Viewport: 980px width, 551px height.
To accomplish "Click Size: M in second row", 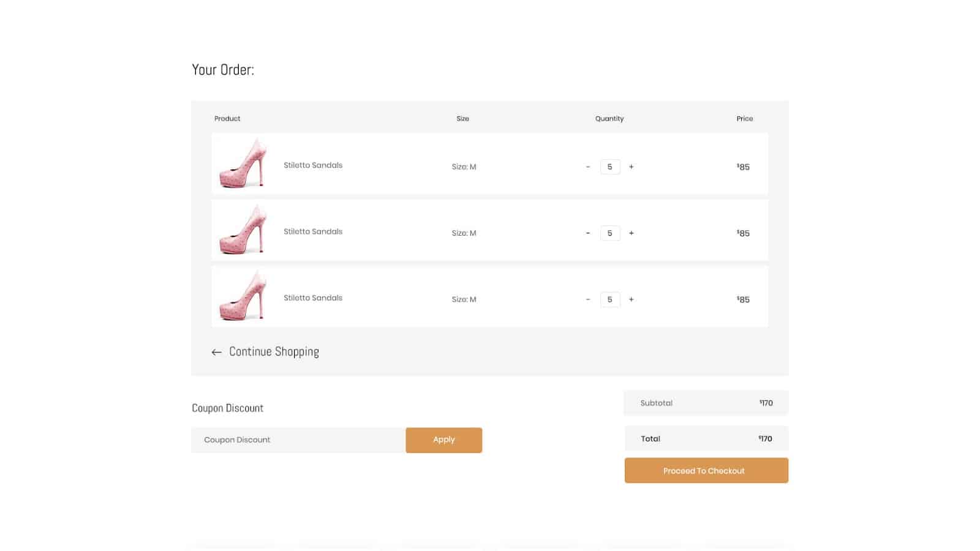I will tap(464, 233).
